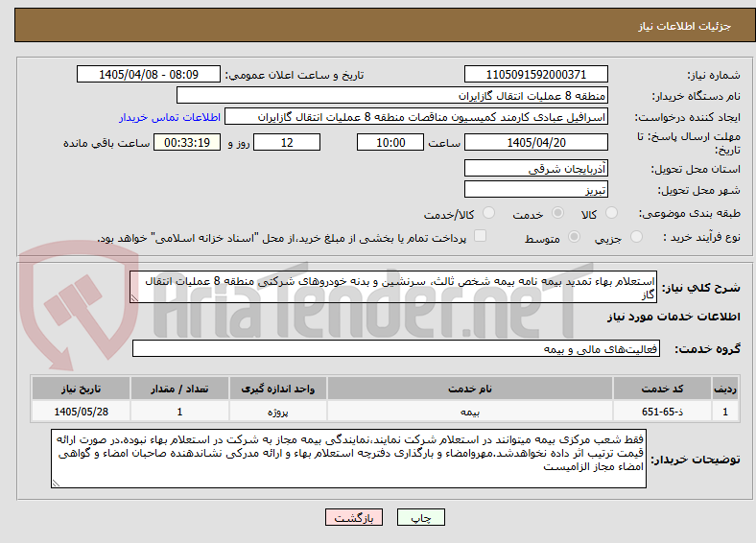756x543 pixels.
Task: Click the بازگشت back button
Action: (354, 517)
